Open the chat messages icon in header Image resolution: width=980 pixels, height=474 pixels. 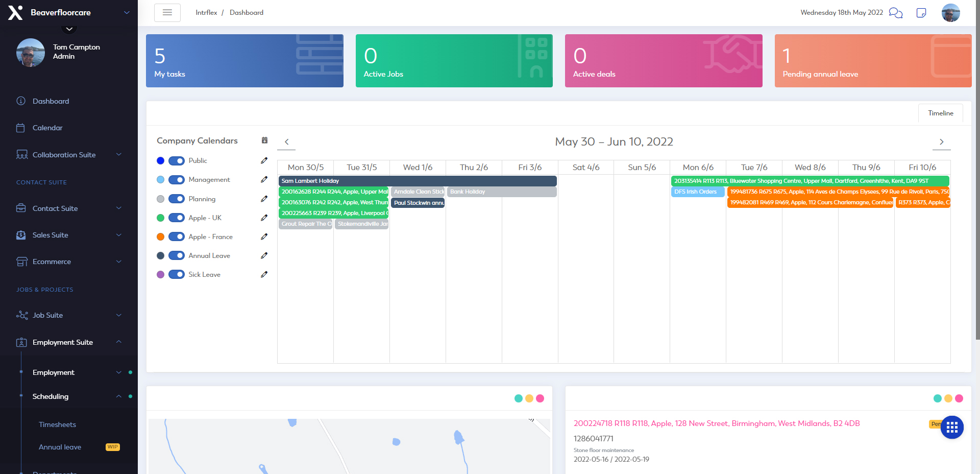(895, 13)
